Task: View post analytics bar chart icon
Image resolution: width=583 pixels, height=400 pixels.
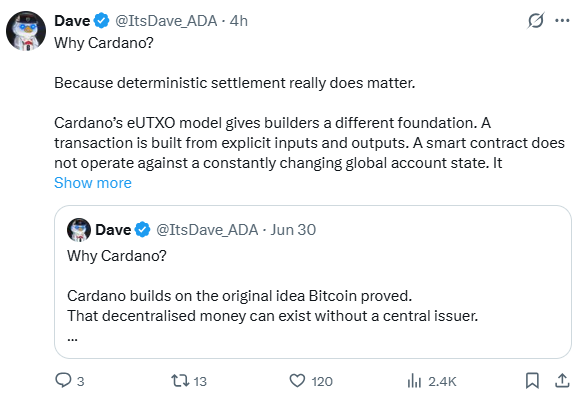Action: tap(414, 381)
